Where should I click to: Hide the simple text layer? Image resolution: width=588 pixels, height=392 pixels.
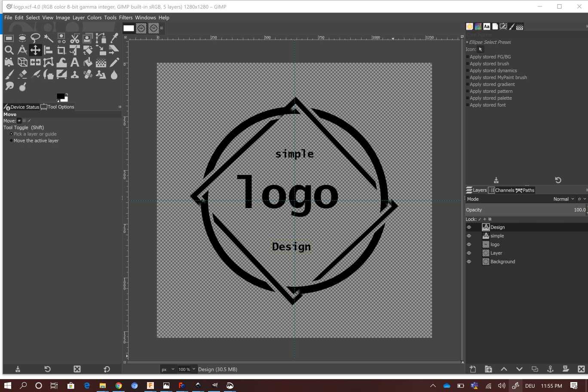coord(469,236)
